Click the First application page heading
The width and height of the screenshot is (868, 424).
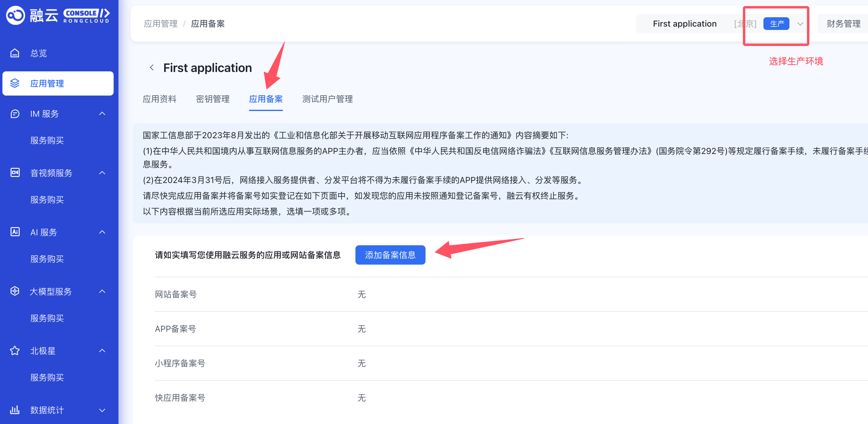[208, 68]
